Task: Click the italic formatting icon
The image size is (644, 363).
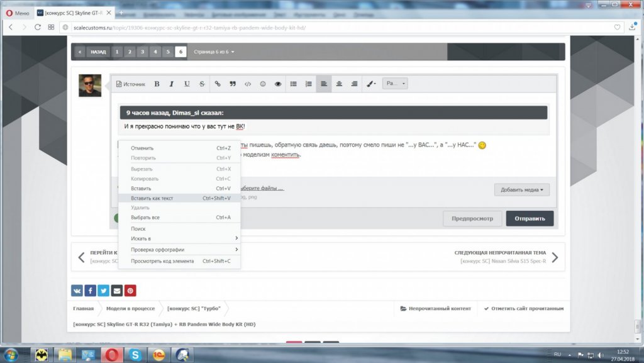Action: (172, 84)
